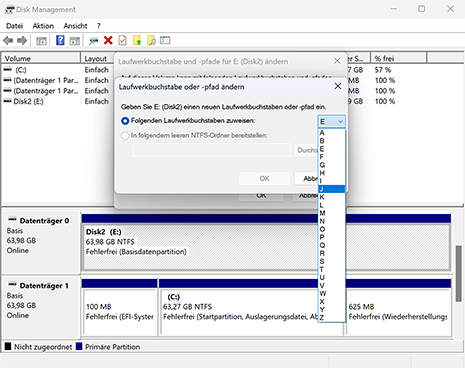465x368 pixels.
Task: Click the checkmark properties sheet icon
Action: [122, 41]
